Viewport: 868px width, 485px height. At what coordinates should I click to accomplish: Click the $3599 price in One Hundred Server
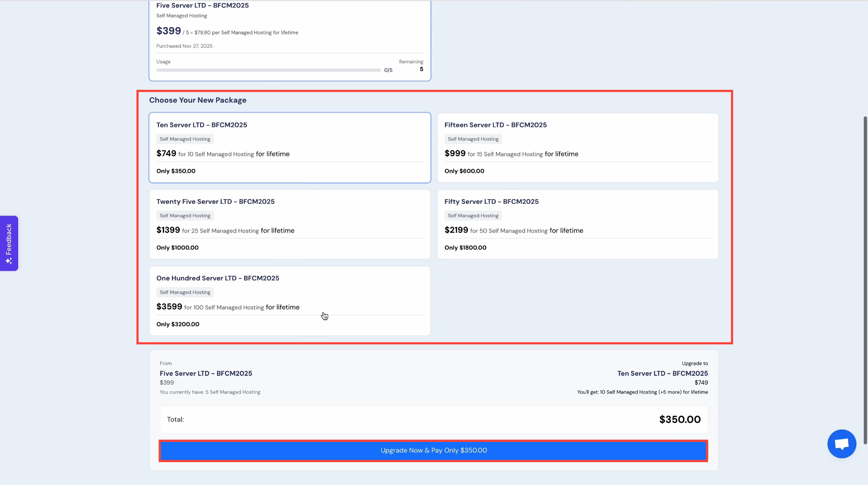tap(169, 307)
